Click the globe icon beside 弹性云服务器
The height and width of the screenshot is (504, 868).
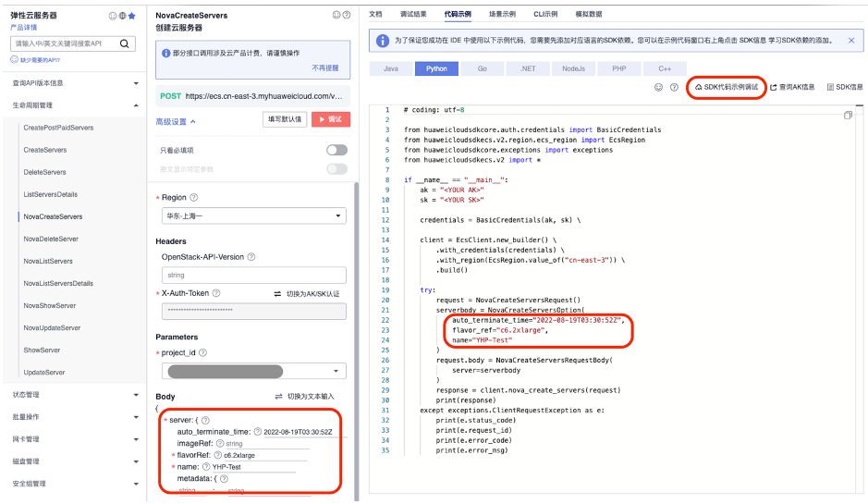pyautogui.click(x=122, y=16)
